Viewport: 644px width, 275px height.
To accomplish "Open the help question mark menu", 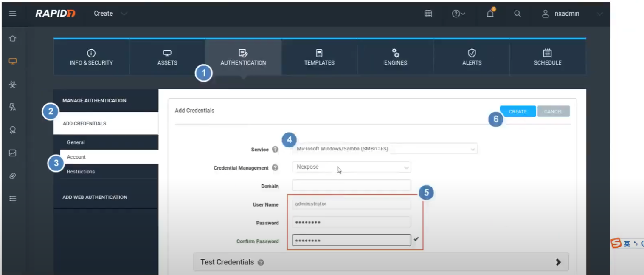I will point(458,14).
